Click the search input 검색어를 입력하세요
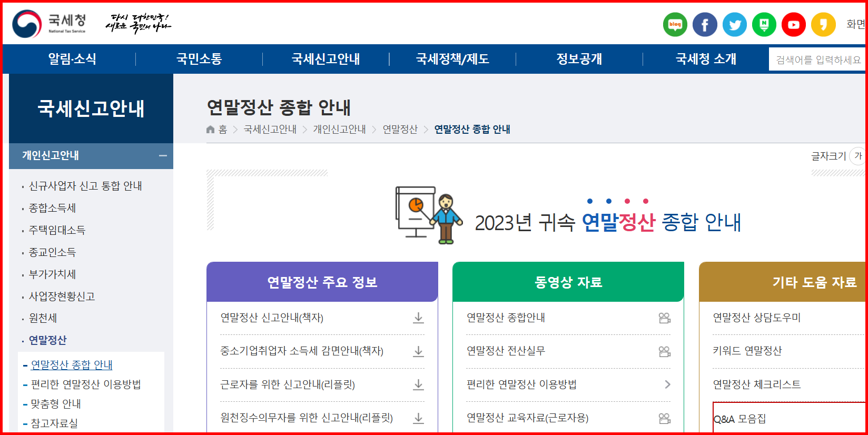Screen dimensions: 868x435 pyautogui.click(x=817, y=60)
